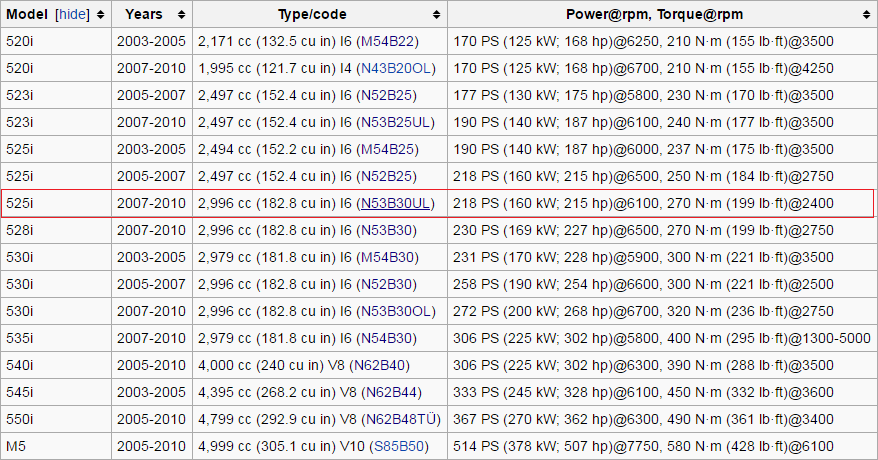The width and height of the screenshot is (878, 460).
Task: Click 2,494 cc displacement text
Action: 225,149
